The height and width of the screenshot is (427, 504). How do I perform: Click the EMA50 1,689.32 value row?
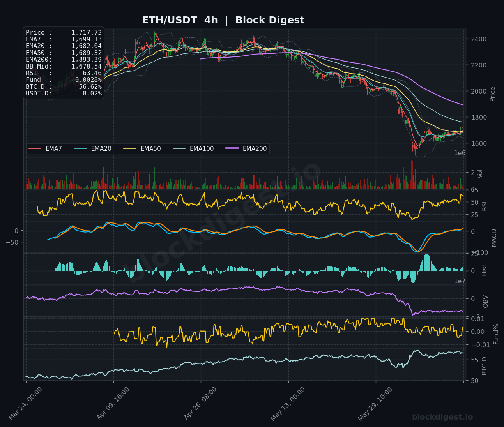pos(64,53)
